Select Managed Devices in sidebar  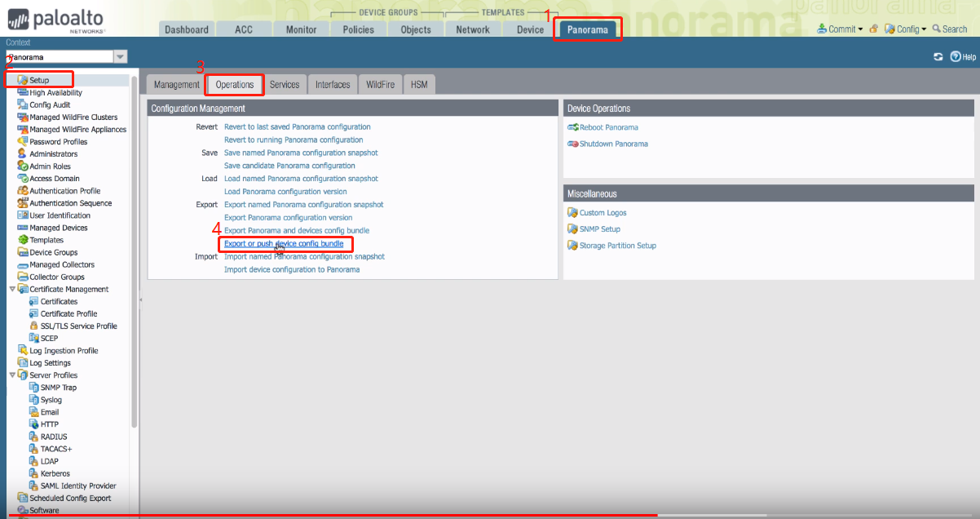[x=58, y=228]
